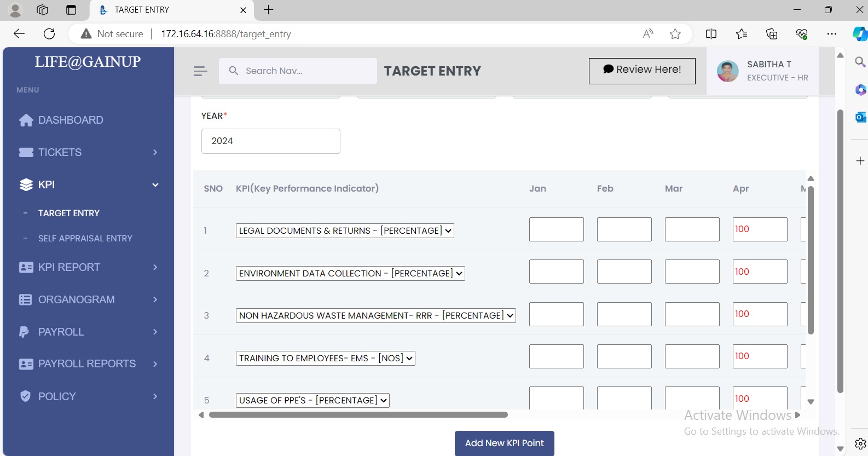
Task: Open the Environment Data Collection dropdown
Action: 350,273
